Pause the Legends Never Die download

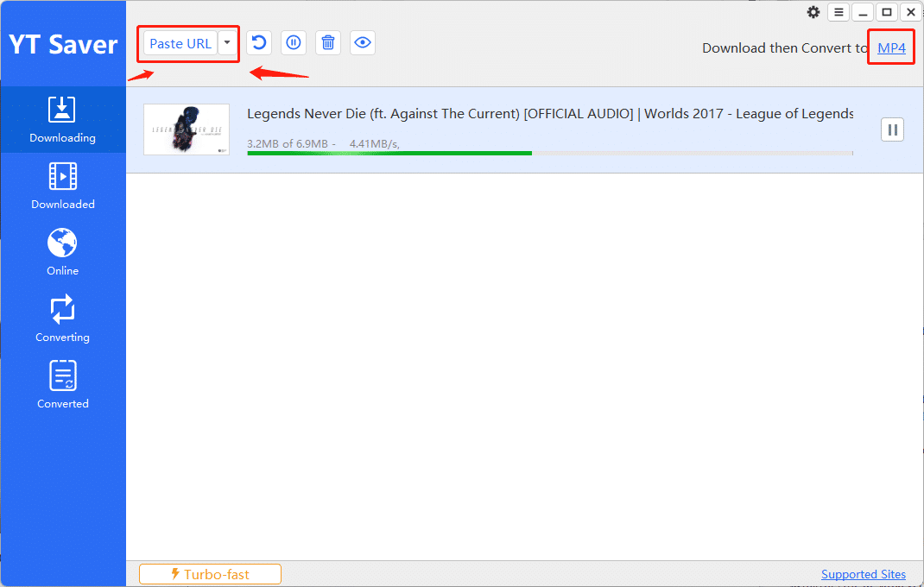pyautogui.click(x=892, y=129)
